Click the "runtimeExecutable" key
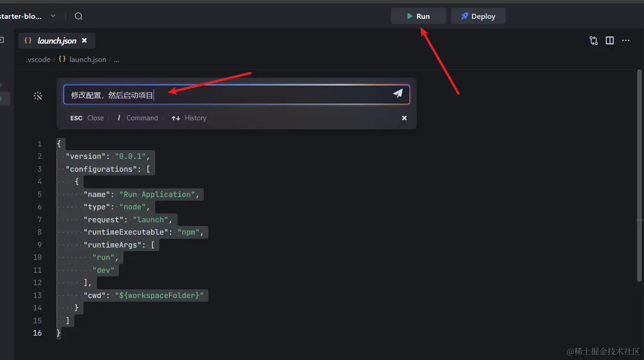644x360 pixels. tap(126, 232)
